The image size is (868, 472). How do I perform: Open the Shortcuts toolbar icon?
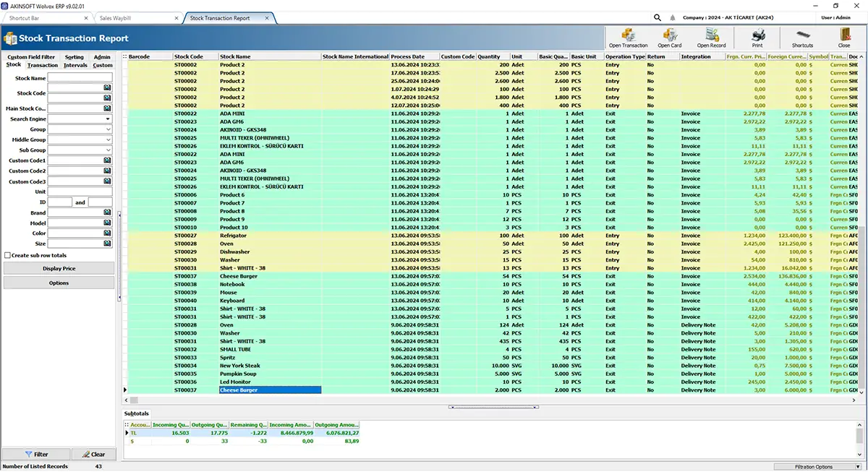pyautogui.click(x=802, y=38)
